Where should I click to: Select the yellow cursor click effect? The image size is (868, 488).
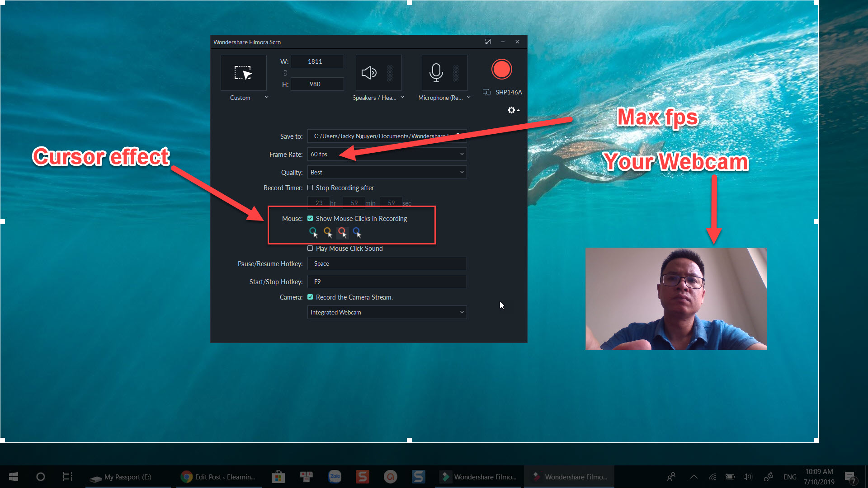[328, 232]
